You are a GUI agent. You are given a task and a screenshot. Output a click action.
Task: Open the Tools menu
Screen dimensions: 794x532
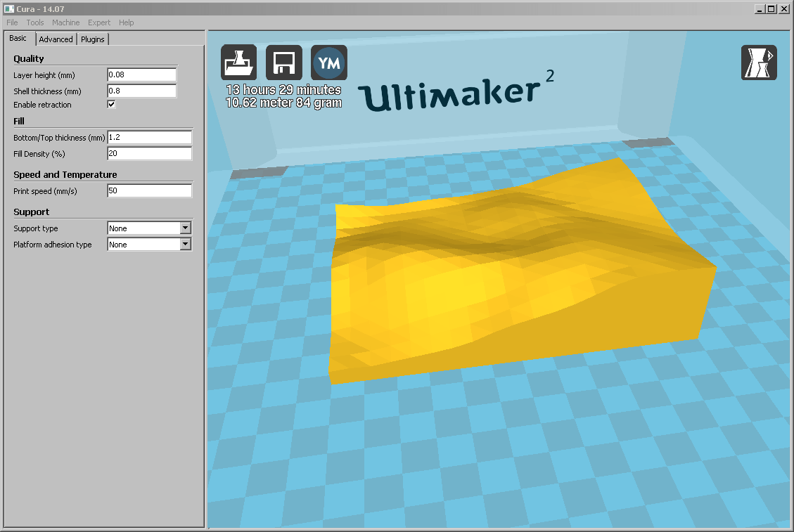(x=35, y=22)
